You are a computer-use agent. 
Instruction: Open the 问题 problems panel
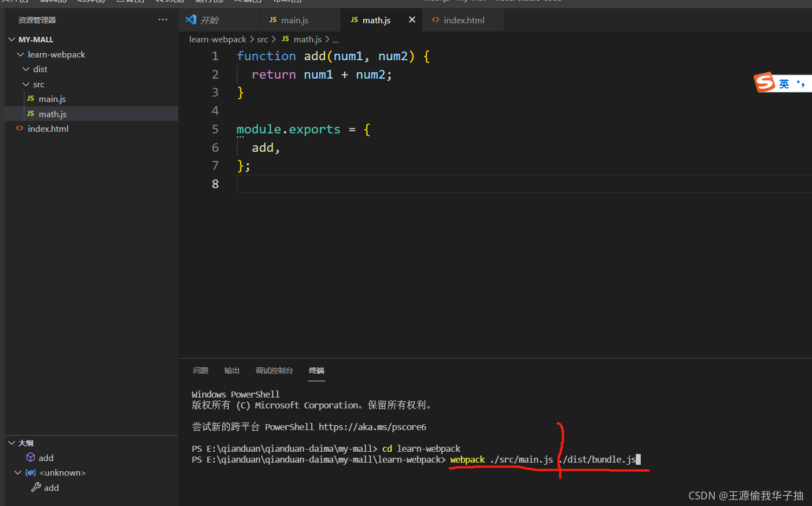pos(200,370)
